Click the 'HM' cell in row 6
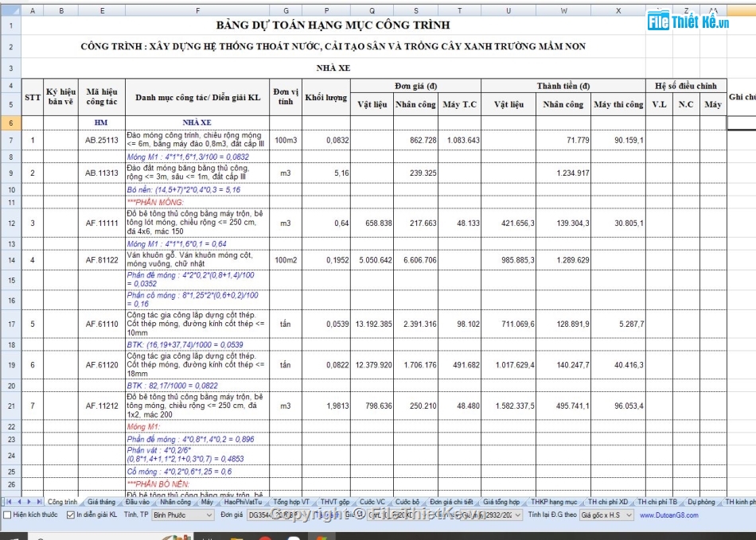The height and width of the screenshot is (540, 756). click(102, 122)
